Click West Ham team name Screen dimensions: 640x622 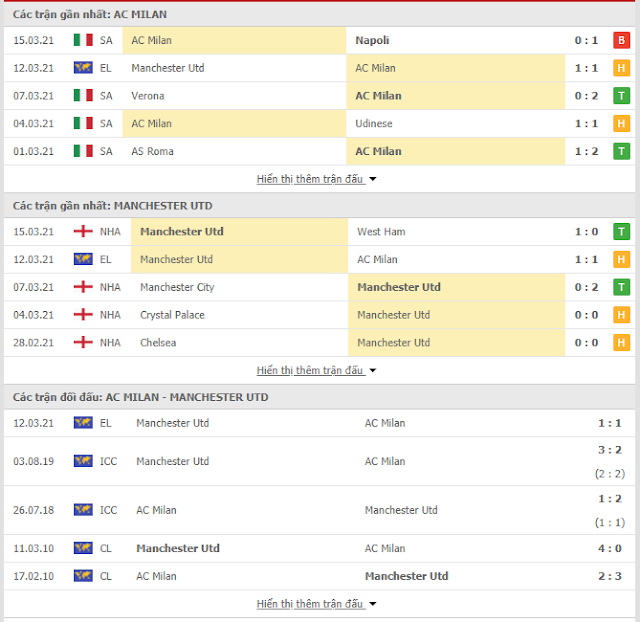coord(381,232)
